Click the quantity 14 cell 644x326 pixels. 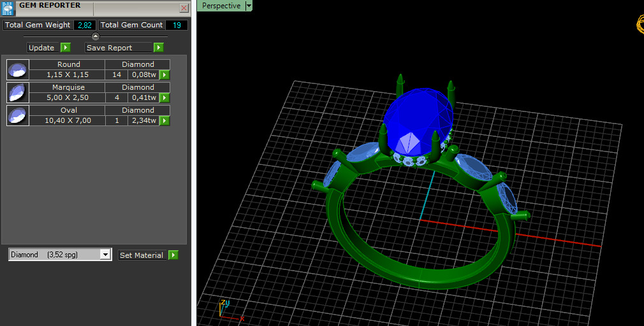tap(117, 74)
